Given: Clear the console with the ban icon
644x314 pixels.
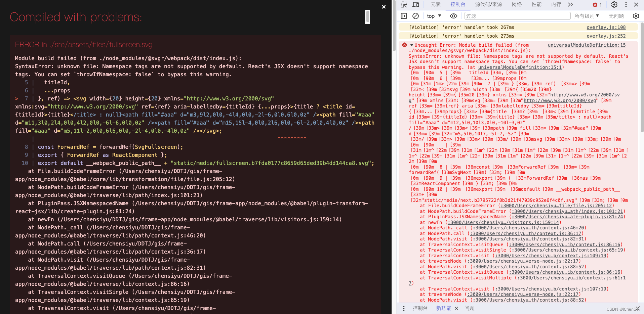Looking at the screenshot, I should tap(416, 16).
